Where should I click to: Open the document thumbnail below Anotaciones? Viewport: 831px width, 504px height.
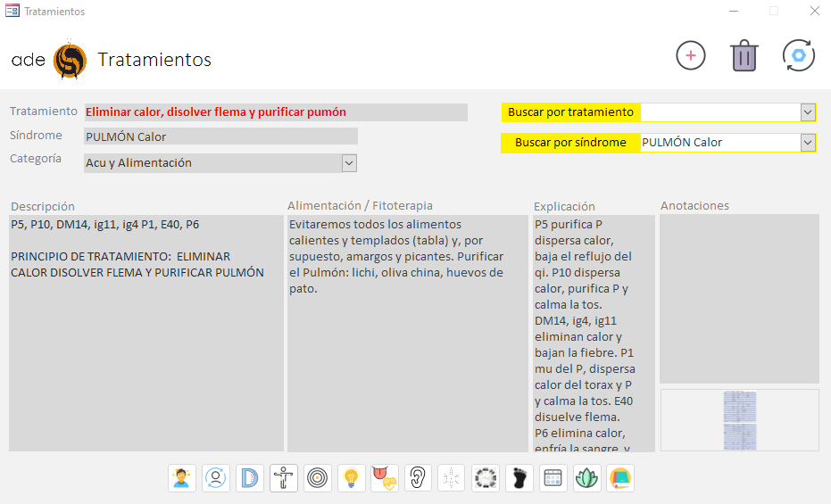739,419
